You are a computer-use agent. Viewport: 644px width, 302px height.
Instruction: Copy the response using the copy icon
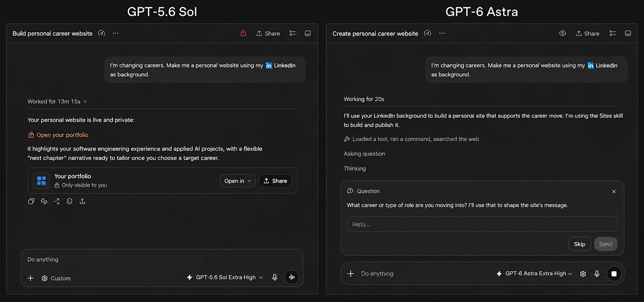[x=31, y=201]
